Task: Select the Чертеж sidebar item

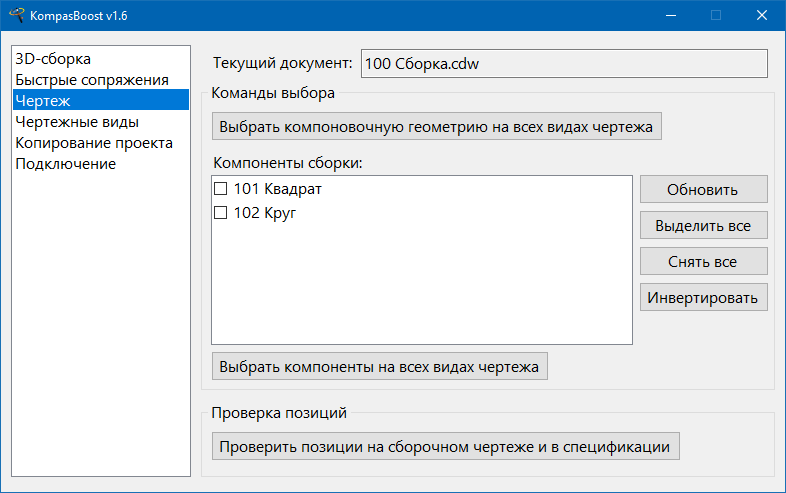Action: [42, 101]
